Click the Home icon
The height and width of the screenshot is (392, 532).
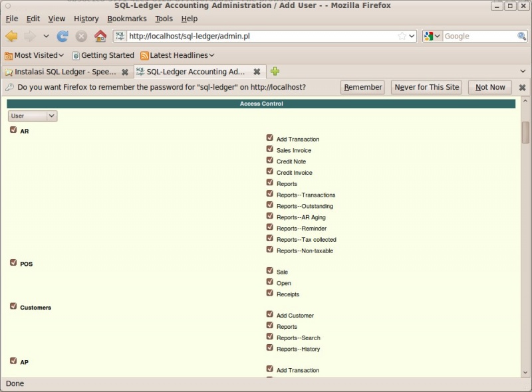pos(100,36)
